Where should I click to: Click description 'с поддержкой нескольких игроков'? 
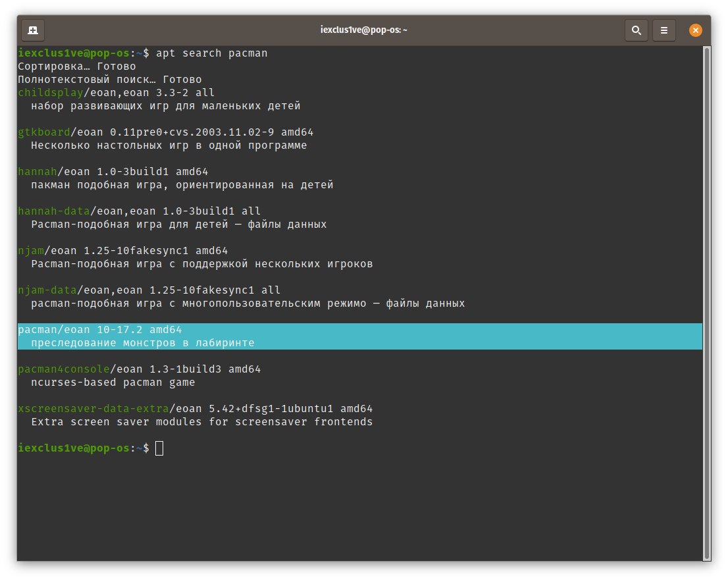click(202, 264)
